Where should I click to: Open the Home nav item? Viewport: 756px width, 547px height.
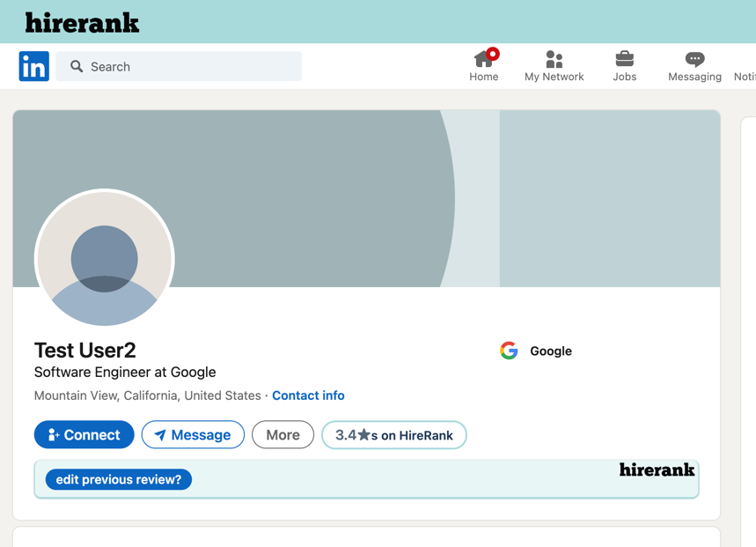(x=484, y=65)
